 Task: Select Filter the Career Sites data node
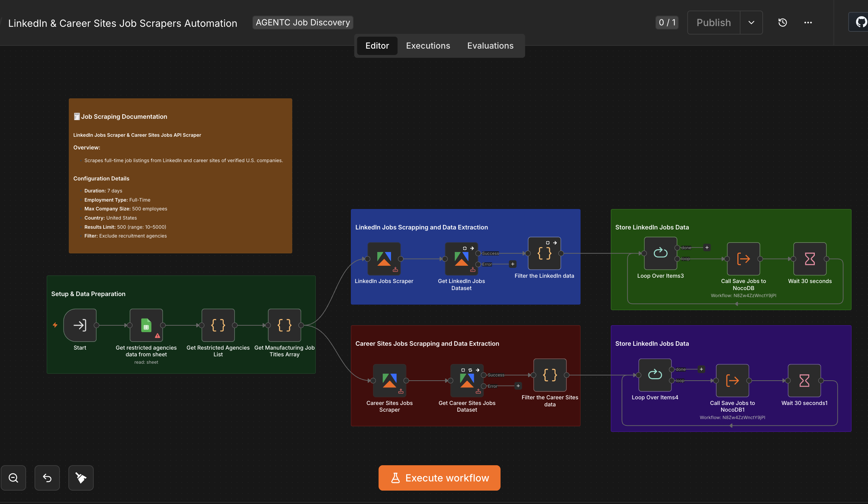pyautogui.click(x=550, y=375)
